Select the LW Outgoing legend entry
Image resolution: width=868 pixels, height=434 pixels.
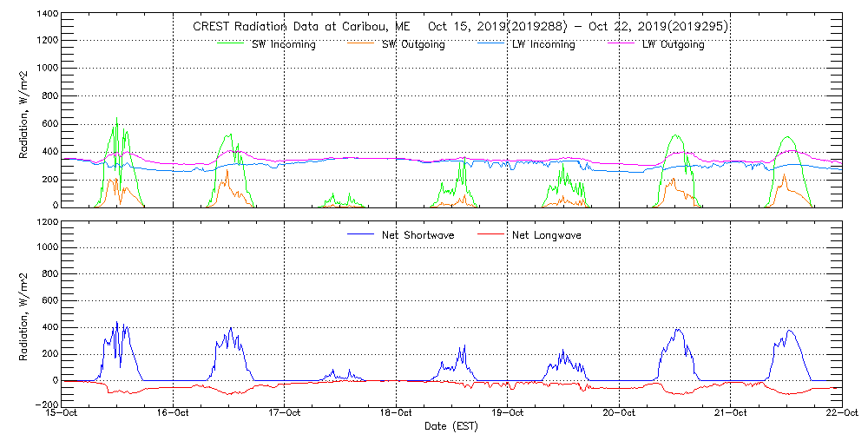[673, 44]
